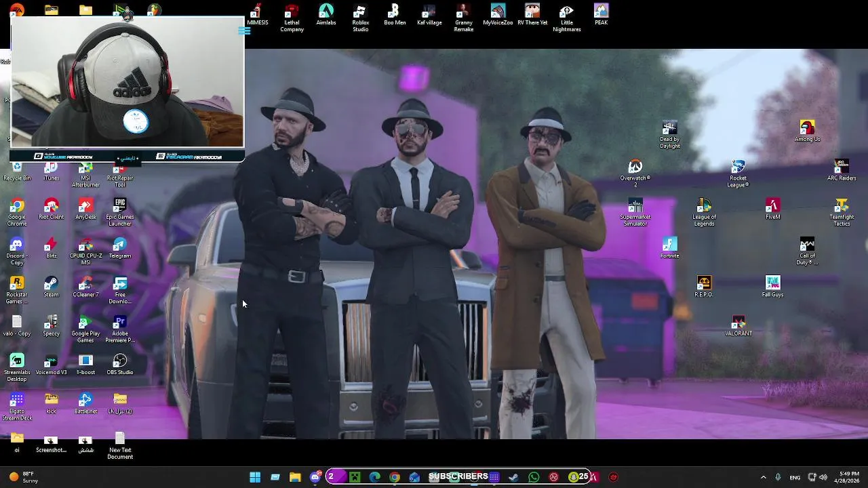The height and width of the screenshot is (488, 868).
Task: Open the Riot Client shortcut
Action: 52,209
